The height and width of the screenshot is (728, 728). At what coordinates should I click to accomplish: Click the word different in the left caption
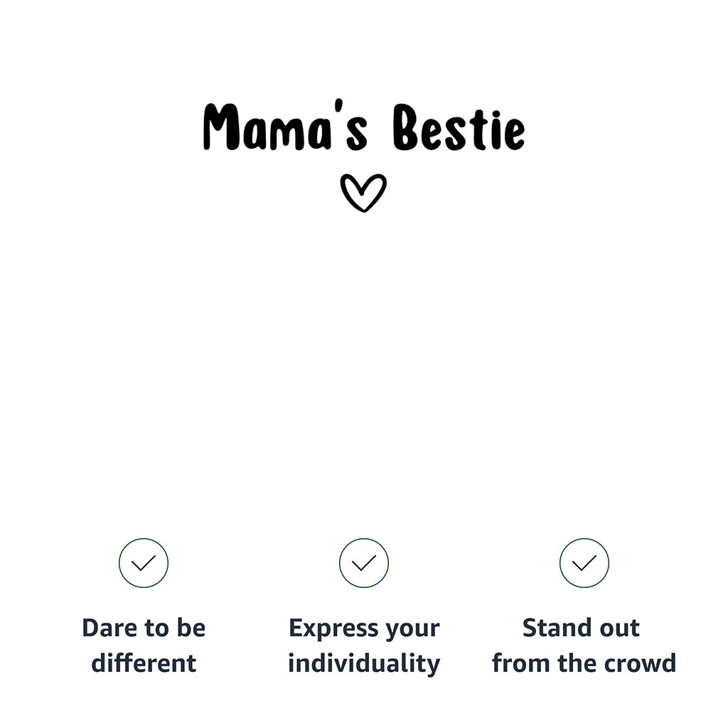coord(144,663)
